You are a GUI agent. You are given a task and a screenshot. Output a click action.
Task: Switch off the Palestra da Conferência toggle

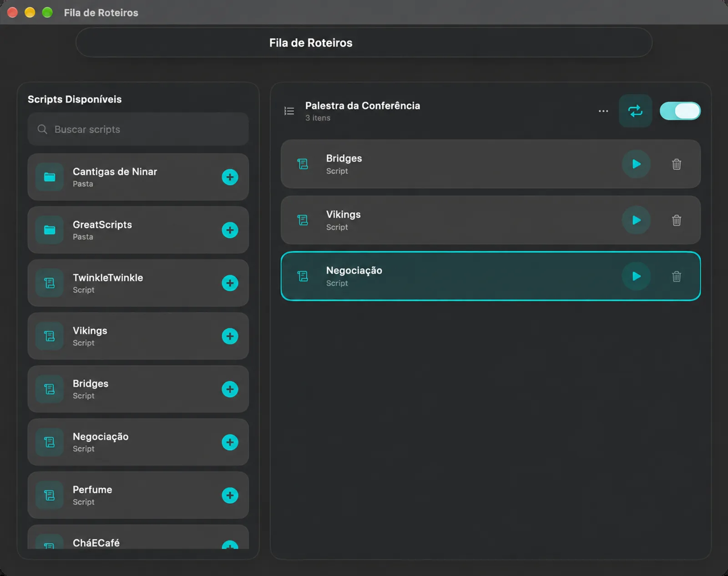point(680,111)
